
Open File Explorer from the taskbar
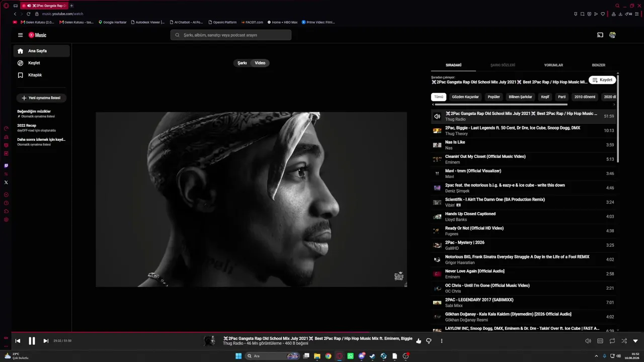click(x=317, y=356)
